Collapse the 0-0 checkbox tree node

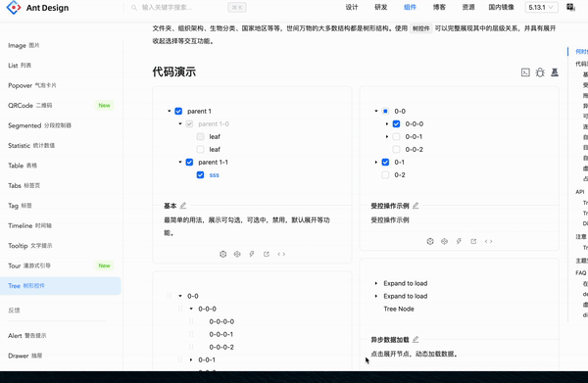376,112
